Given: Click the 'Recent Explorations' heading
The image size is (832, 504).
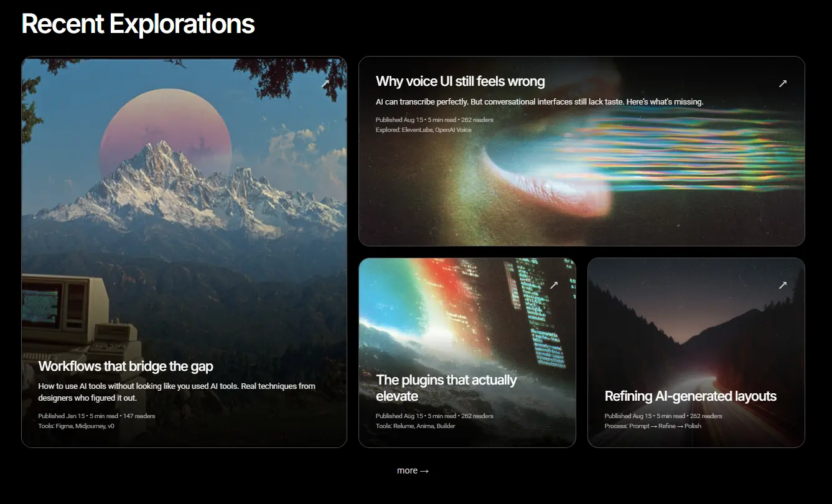Looking at the screenshot, I should 138,24.
